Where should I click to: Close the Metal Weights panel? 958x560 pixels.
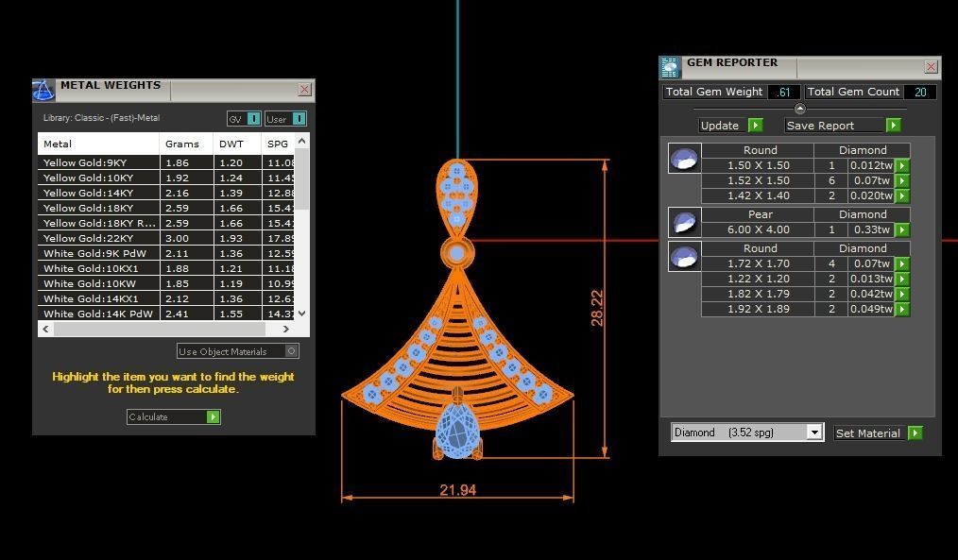304,90
